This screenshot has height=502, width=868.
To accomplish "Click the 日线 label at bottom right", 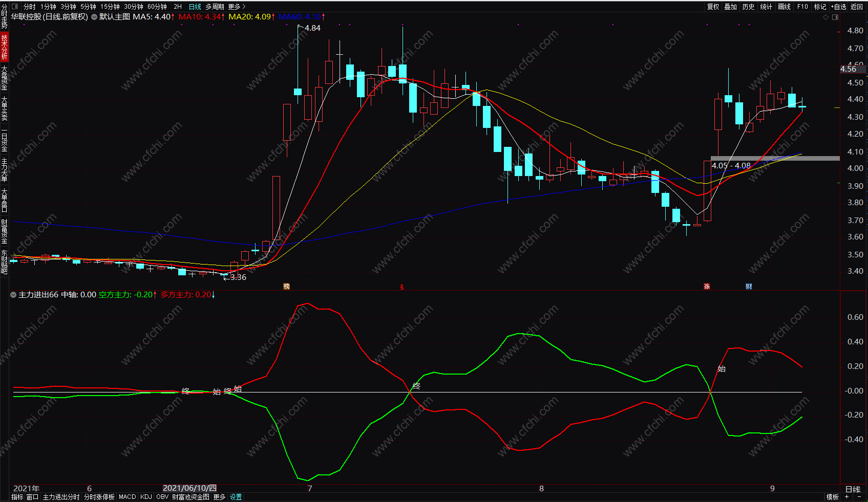I will click(853, 489).
